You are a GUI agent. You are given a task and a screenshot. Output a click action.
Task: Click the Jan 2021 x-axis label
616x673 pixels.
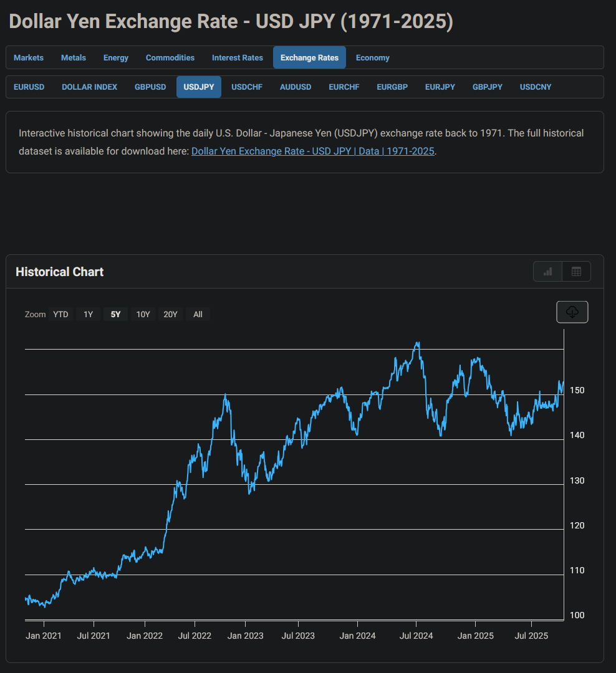(44, 636)
